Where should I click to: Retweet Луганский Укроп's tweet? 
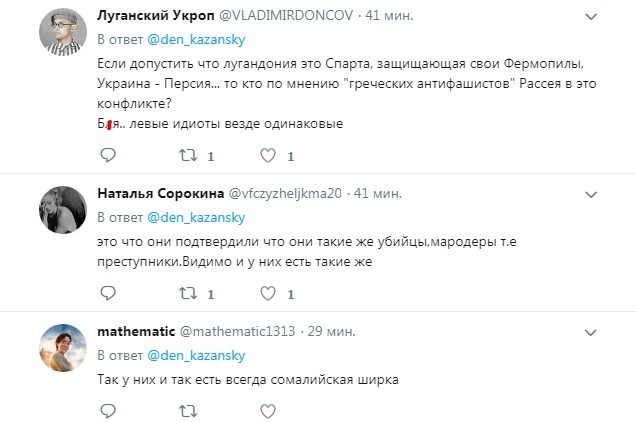[185, 156]
